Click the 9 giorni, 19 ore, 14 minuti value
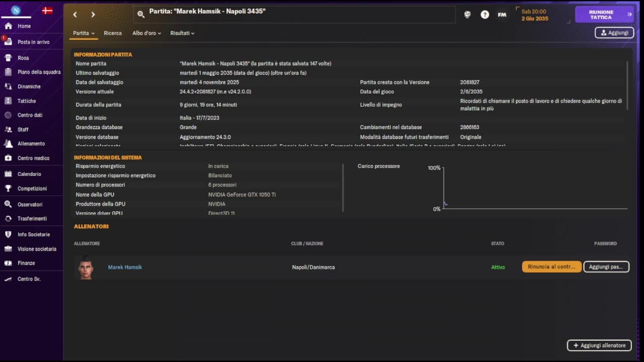Screen dimensions: 644x362 pos(208,105)
